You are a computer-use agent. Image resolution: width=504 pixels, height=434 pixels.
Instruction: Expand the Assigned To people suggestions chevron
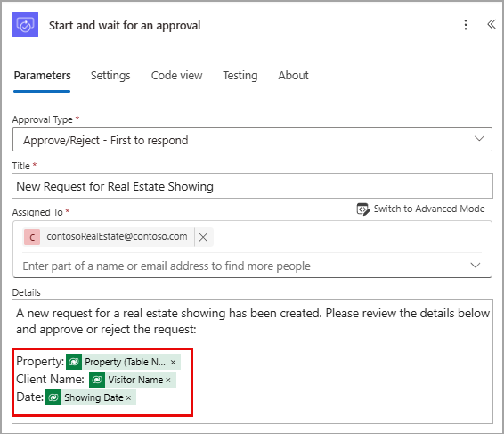tap(476, 266)
